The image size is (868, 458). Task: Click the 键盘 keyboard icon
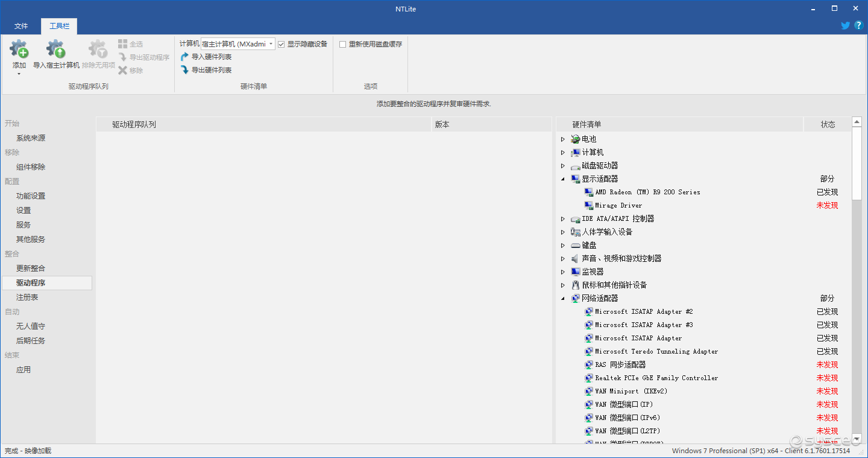click(576, 246)
